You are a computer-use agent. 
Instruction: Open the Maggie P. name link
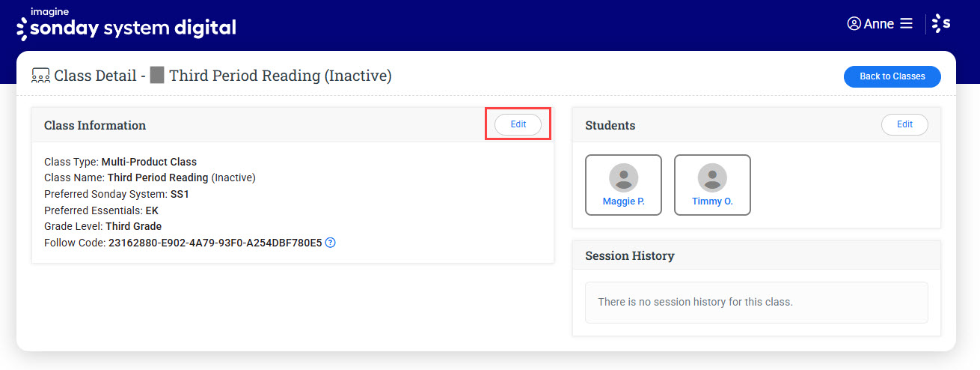(623, 201)
